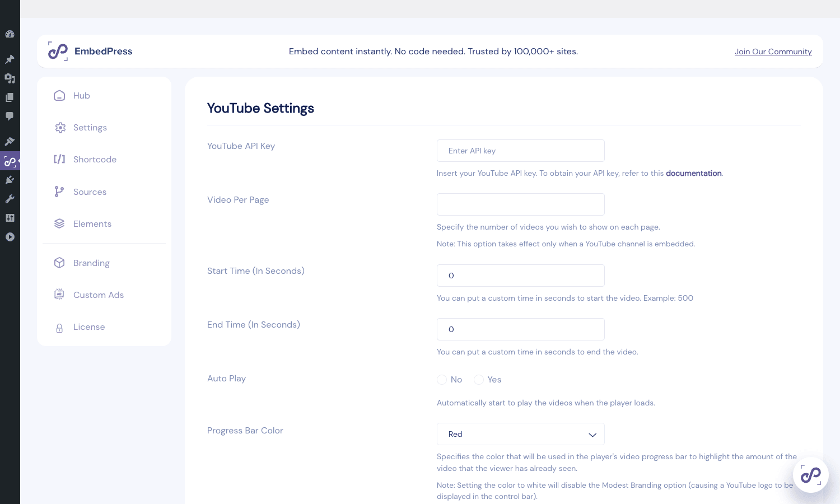Open the WordPress Dashboard icon

tap(10, 34)
